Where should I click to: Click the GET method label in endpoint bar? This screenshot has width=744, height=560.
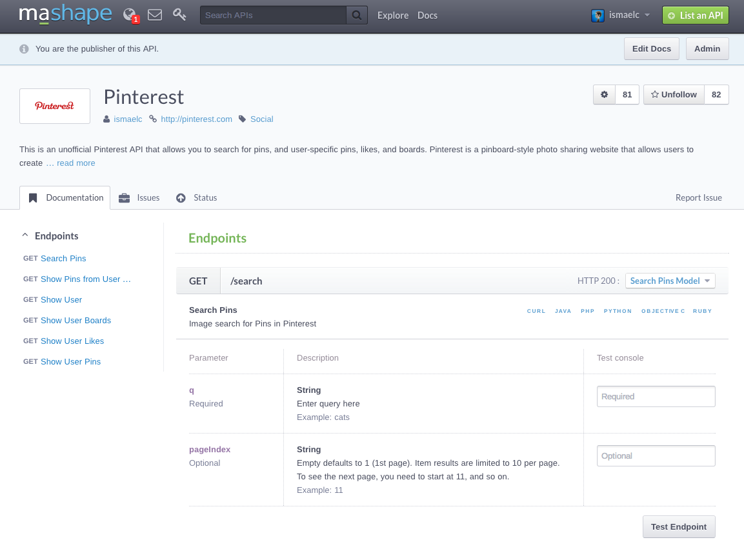[198, 281]
